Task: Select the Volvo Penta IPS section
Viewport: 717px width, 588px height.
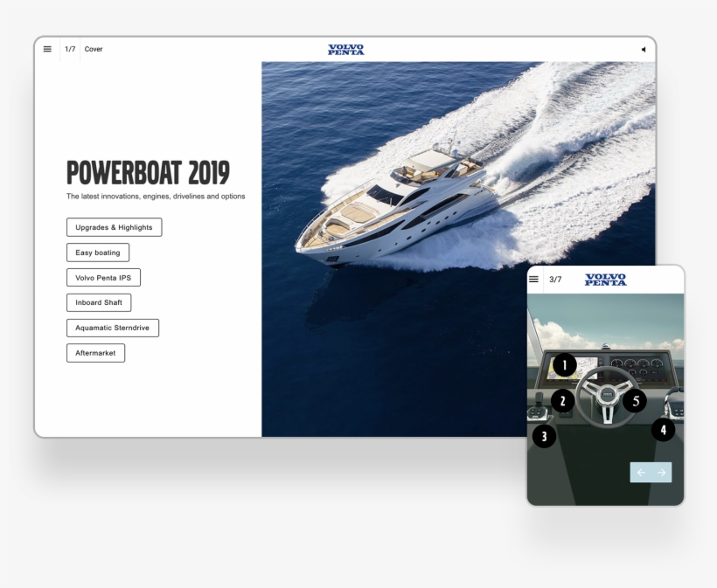Action: pyautogui.click(x=103, y=277)
